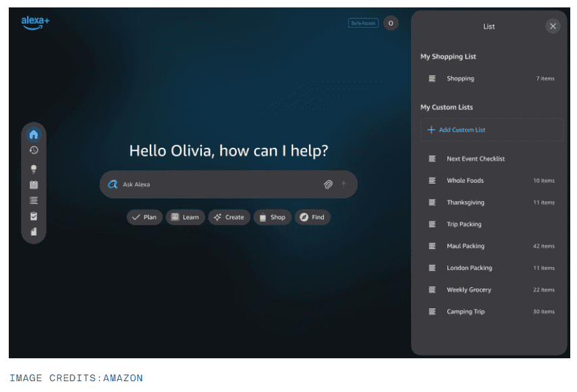Click the list icon beside Weekly Grocery
The image size is (577, 392).
[432, 289]
